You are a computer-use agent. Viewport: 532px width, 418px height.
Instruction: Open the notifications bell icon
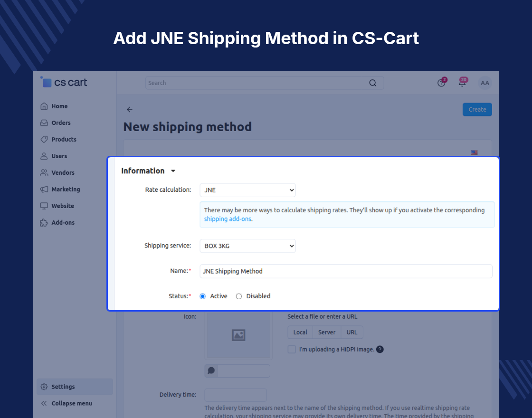463,83
